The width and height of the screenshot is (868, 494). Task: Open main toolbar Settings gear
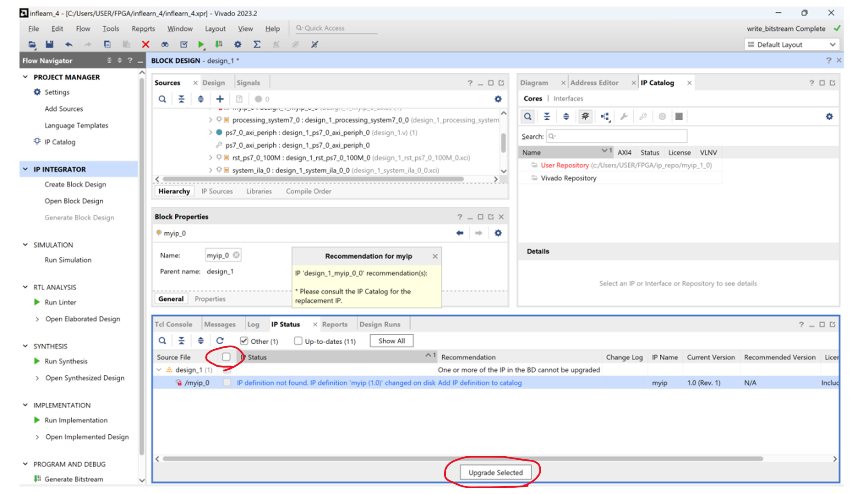click(238, 44)
